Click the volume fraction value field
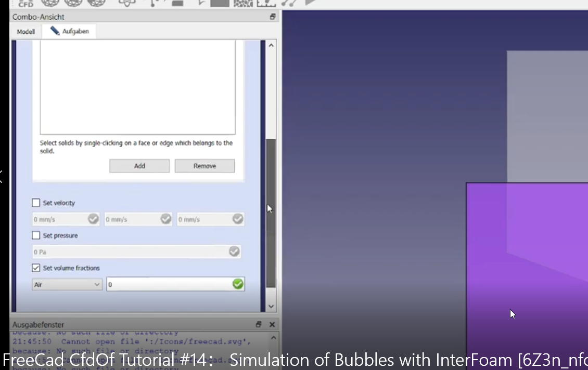The height and width of the screenshot is (370, 588). pos(175,284)
